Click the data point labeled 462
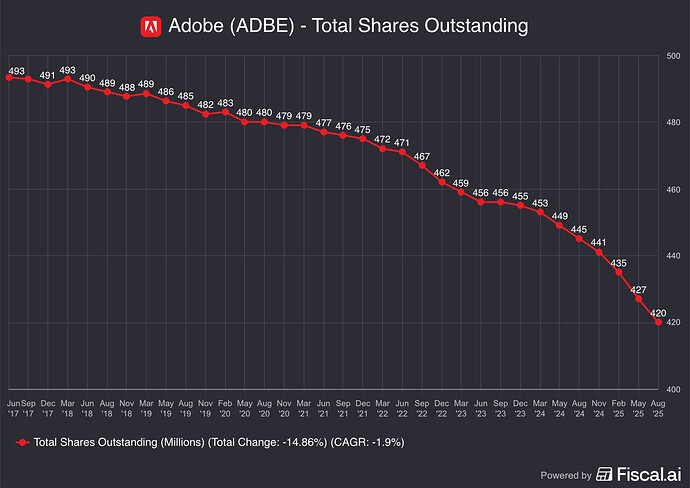The height and width of the screenshot is (488, 690). [x=442, y=182]
